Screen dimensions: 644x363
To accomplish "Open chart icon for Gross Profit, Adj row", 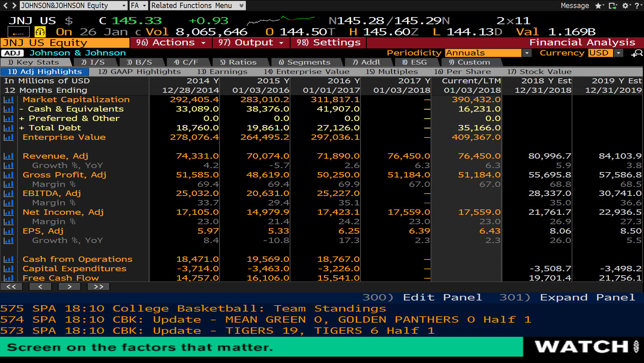I will (x=9, y=175).
